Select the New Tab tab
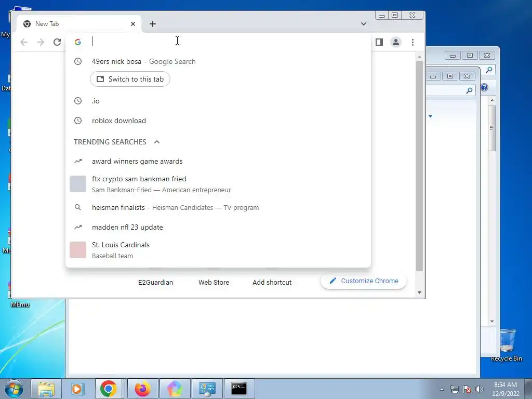532x399 pixels. [x=79, y=24]
